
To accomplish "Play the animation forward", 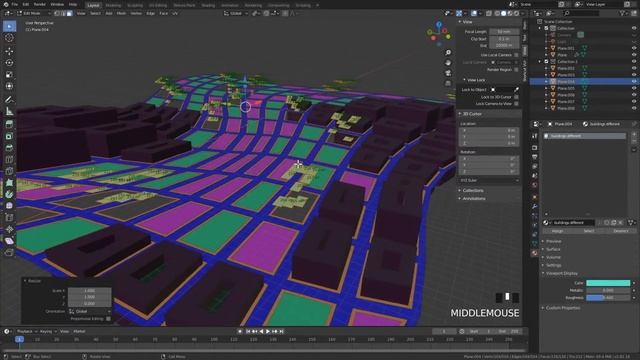I will 268,331.
